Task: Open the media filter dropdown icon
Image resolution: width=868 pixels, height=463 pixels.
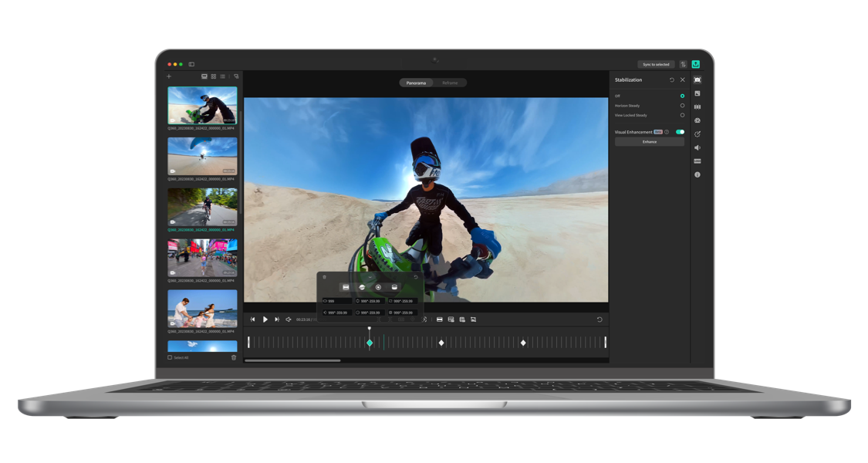Action: (x=236, y=76)
